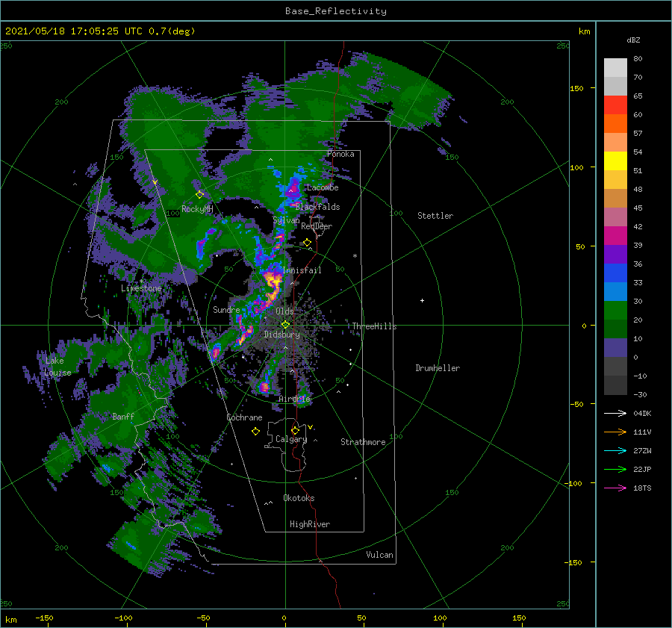Select the yellow diamond marker right of Cochrane
The height and width of the screenshot is (628, 672).
tap(255, 432)
